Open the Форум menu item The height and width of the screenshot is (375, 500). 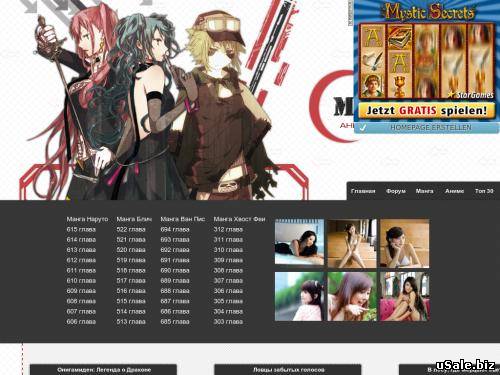click(x=396, y=191)
